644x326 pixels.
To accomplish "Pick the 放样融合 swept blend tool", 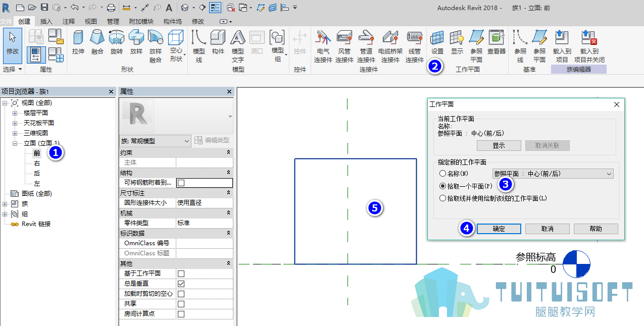I will pos(156,46).
